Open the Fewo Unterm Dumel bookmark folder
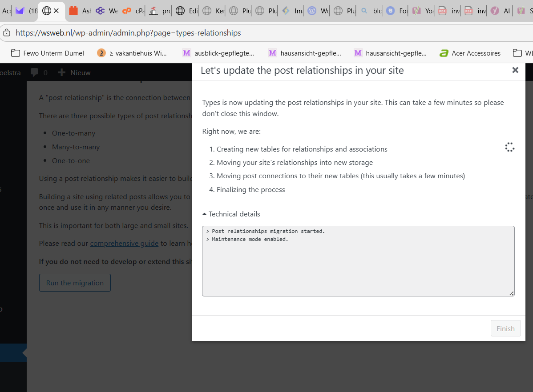 47,53
